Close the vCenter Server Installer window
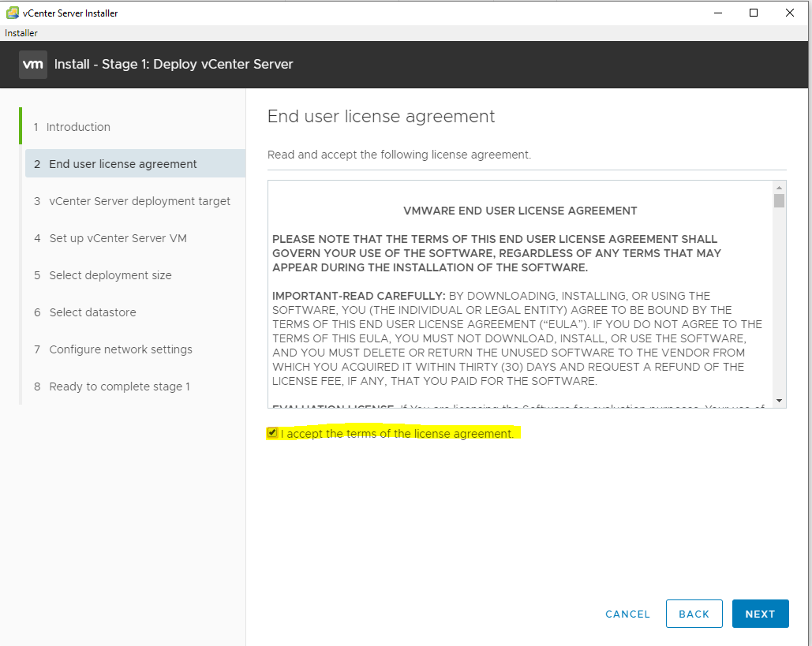Viewport: 812px width, 646px height. pos(789,13)
